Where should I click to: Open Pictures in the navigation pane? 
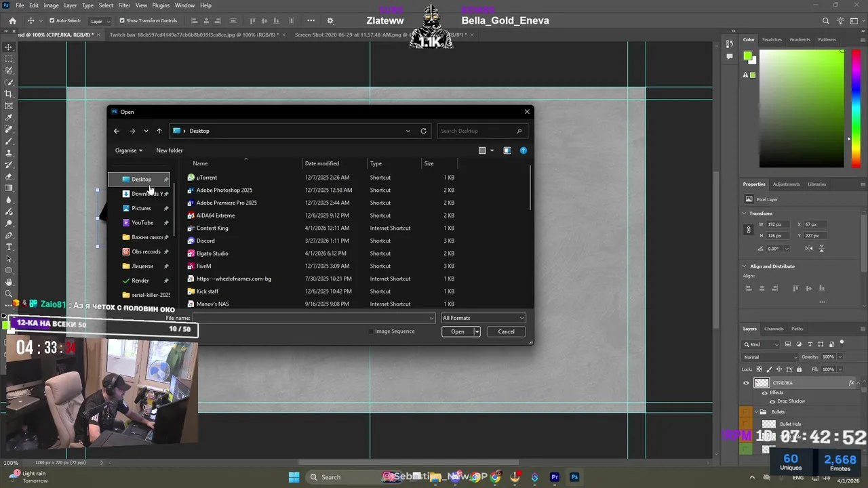141,208
